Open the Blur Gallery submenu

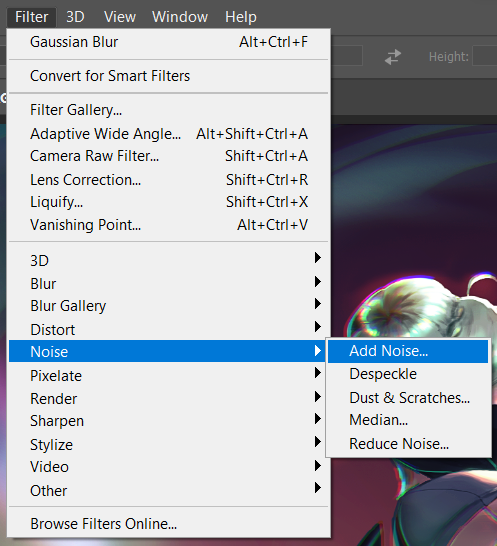tap(169, 306)
